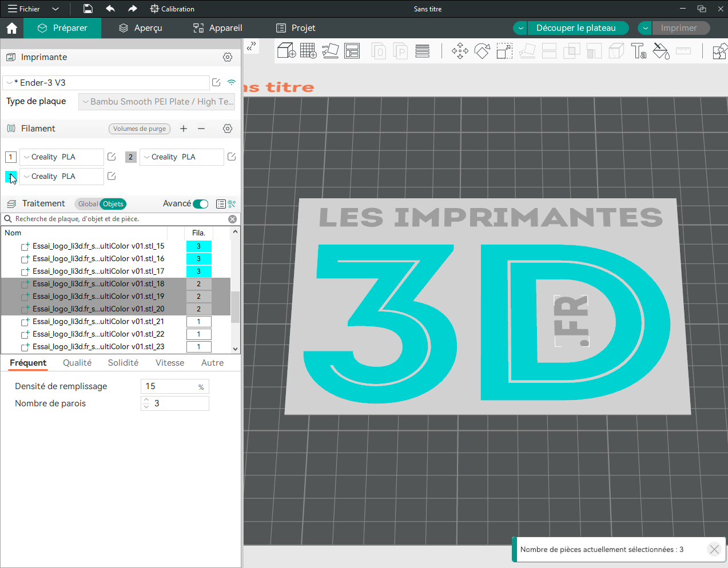Run the Auto orient tool

click(x=330, y=51)
